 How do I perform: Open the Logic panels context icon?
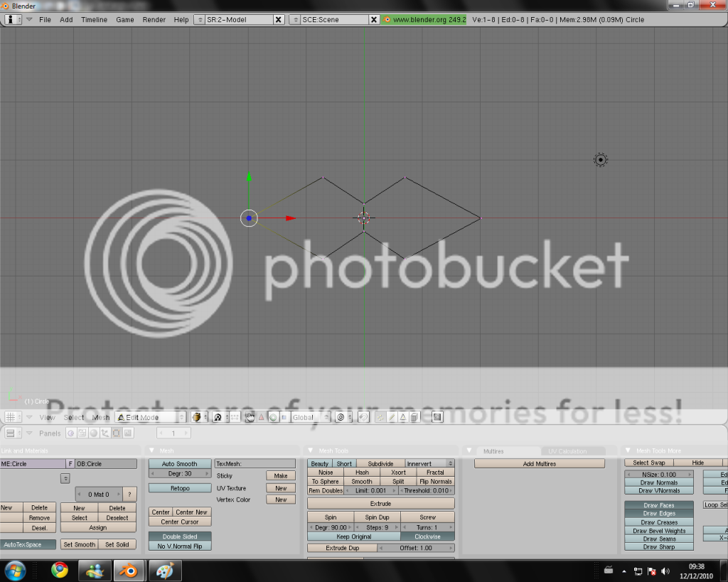tap(71, 433)
